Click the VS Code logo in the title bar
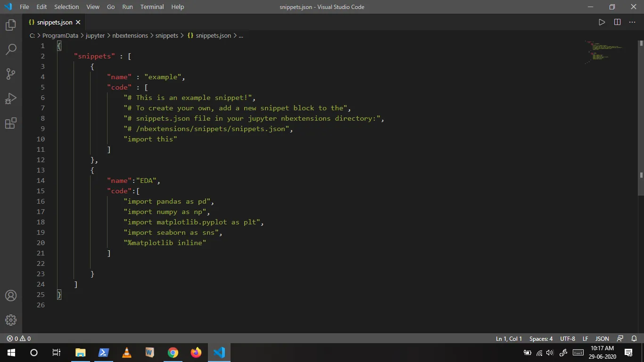Viewport: 644px width, 362px height. [8, 7]
